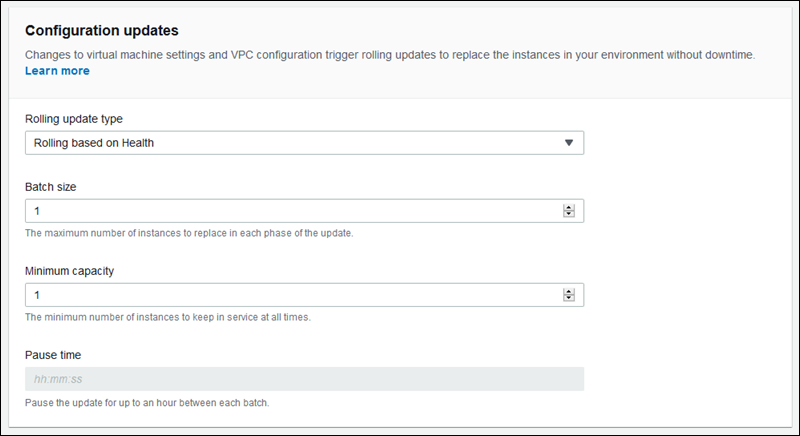This screenshot has height=436, width=800.
Task: Click the 'Pause time' label
Action: click(x=53, y=355)
